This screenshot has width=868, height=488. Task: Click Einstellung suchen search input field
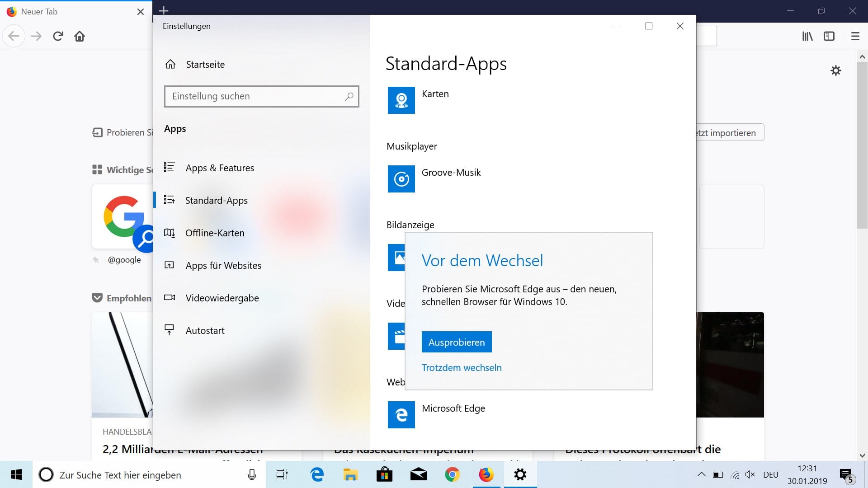point(261,96)
